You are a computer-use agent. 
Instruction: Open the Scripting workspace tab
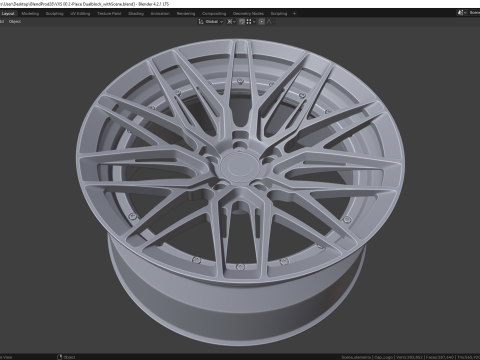pos(279,13)
